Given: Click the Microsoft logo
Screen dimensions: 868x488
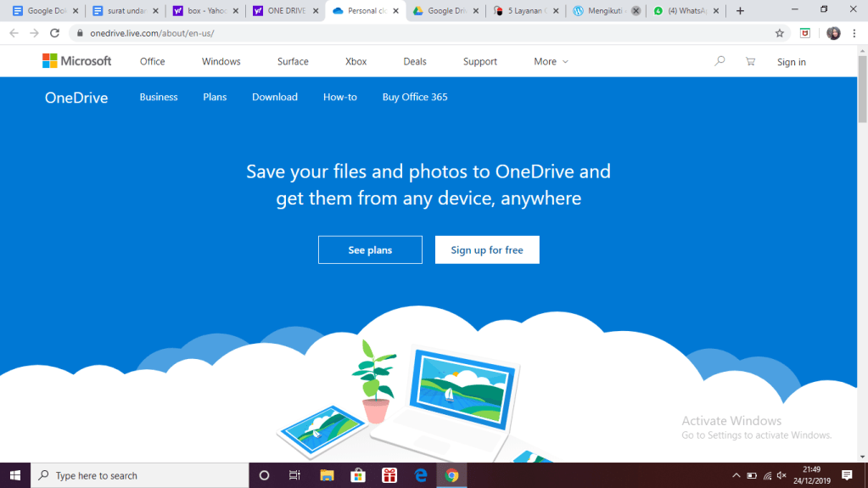Looking at the screenshot, I should [x=77, y=61].
